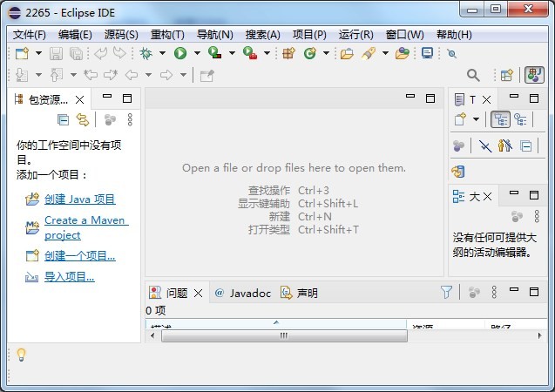Screen dimensions: 555x392
Task: Expand the Debug dropdown arrow
Action: tap(162, 53)
